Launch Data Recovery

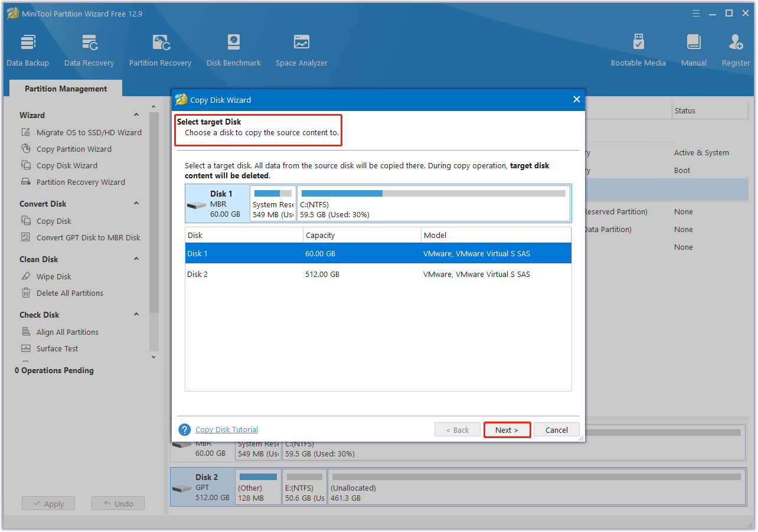(89, 48)
